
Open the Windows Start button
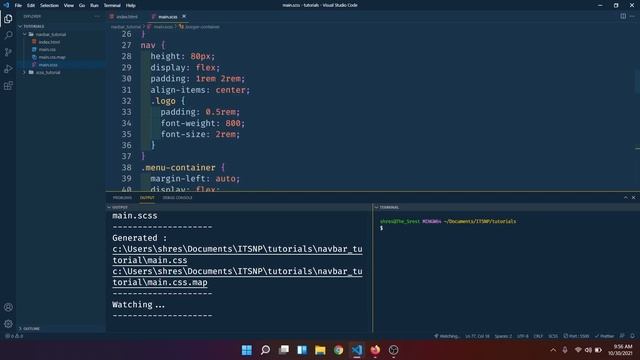coord(247,350)
